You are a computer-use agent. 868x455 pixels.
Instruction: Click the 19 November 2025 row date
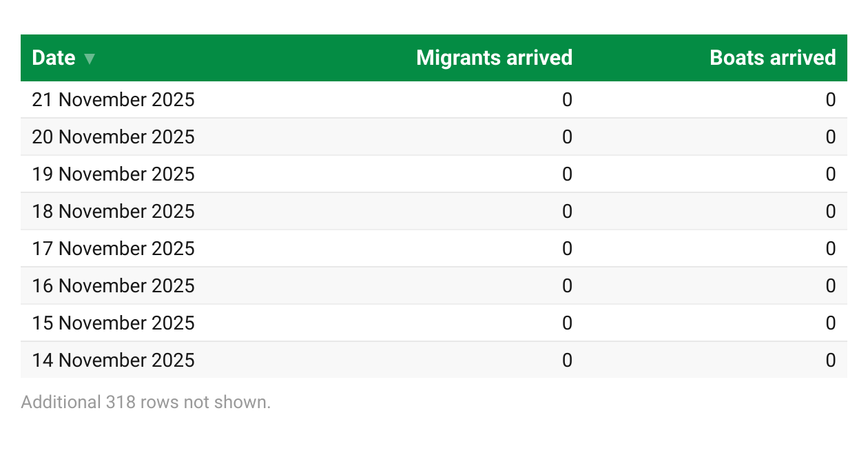(x=113, y=174)
